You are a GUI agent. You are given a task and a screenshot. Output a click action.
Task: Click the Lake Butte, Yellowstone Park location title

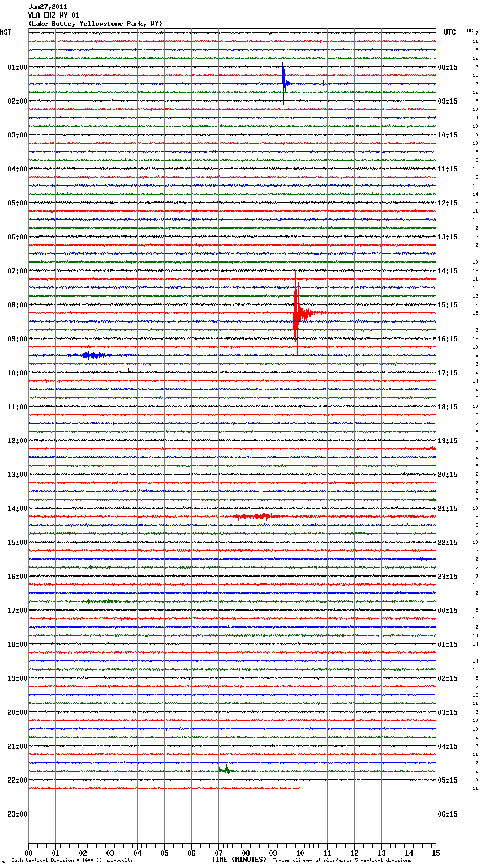[x=95, y=24]
